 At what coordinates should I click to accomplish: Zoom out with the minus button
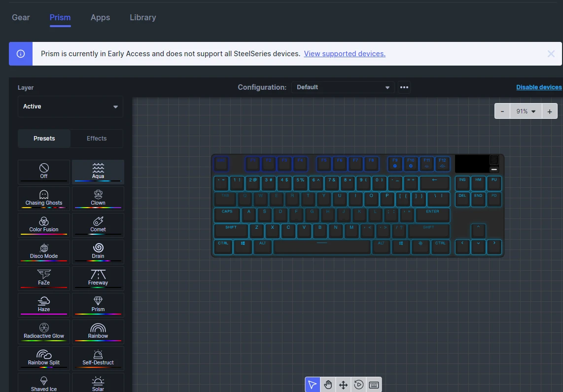click(x=502, y=111)
